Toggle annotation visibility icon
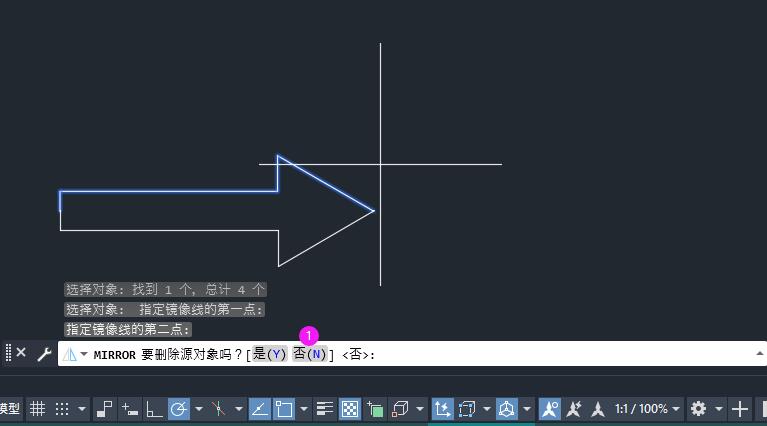 coord(549,408)
